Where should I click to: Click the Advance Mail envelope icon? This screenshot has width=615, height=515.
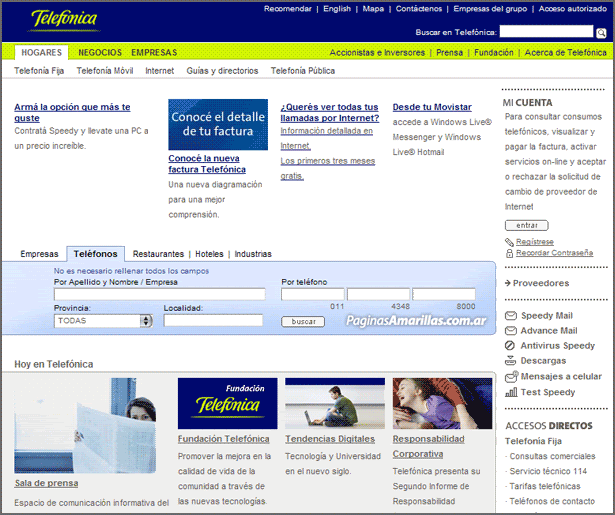(x=511, y=331)
